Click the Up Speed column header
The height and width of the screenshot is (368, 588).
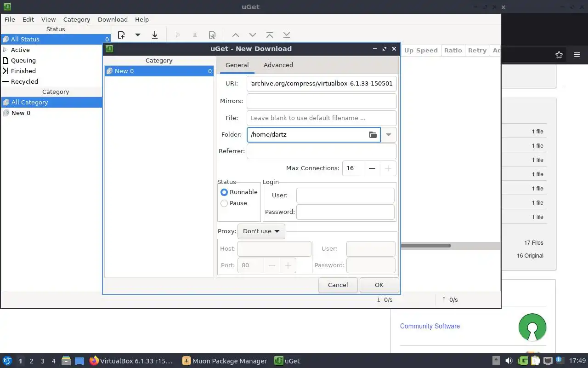pyautogui.click(x=421, y=50)
